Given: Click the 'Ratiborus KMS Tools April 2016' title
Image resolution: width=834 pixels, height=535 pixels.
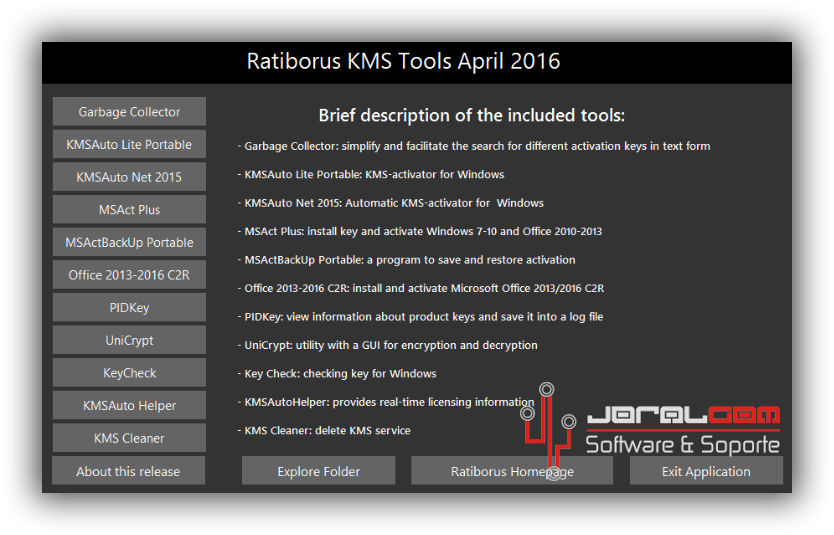Looking at the screenshot, I should point(403,61).
